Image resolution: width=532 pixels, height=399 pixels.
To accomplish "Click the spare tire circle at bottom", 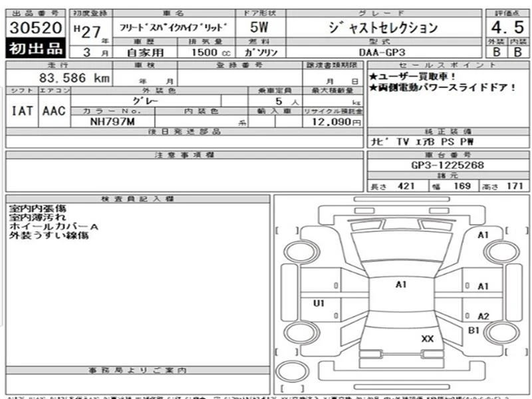I will [x=292, y=372].
